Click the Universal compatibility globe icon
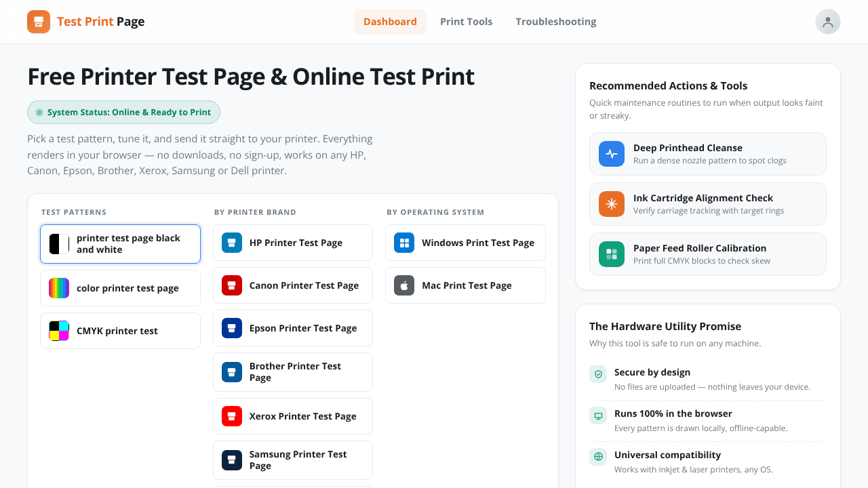The image size is (868, 488). pos(598,457)
